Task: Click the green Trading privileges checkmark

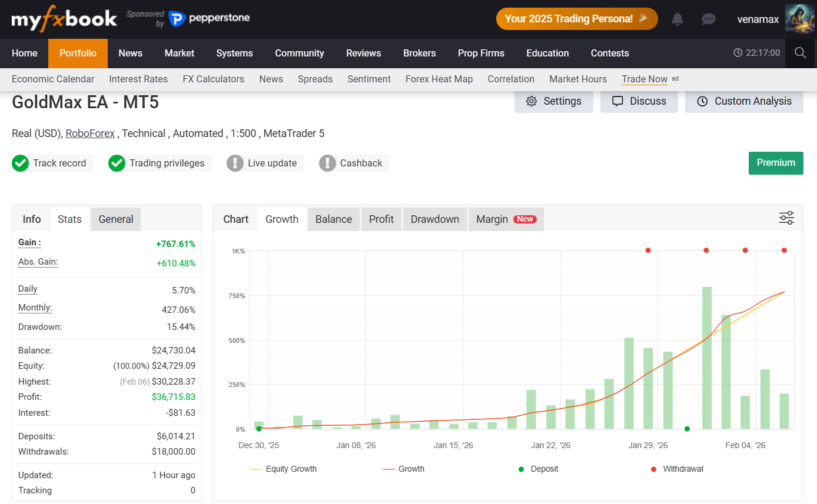Action: click(117, 163)
